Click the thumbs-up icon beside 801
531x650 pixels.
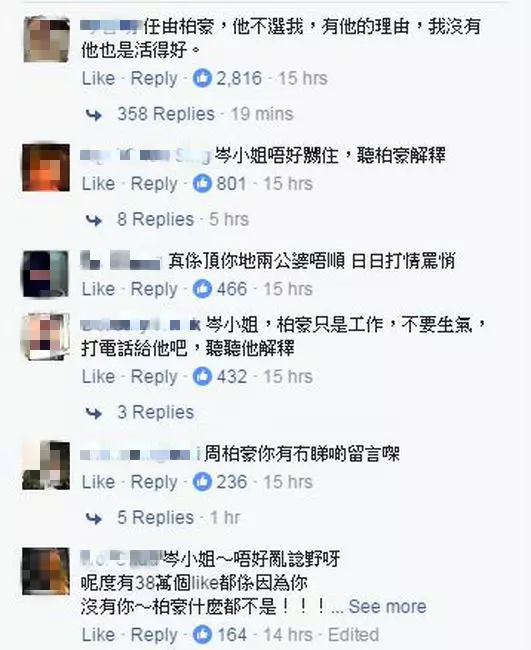click(x=202, y=184)
